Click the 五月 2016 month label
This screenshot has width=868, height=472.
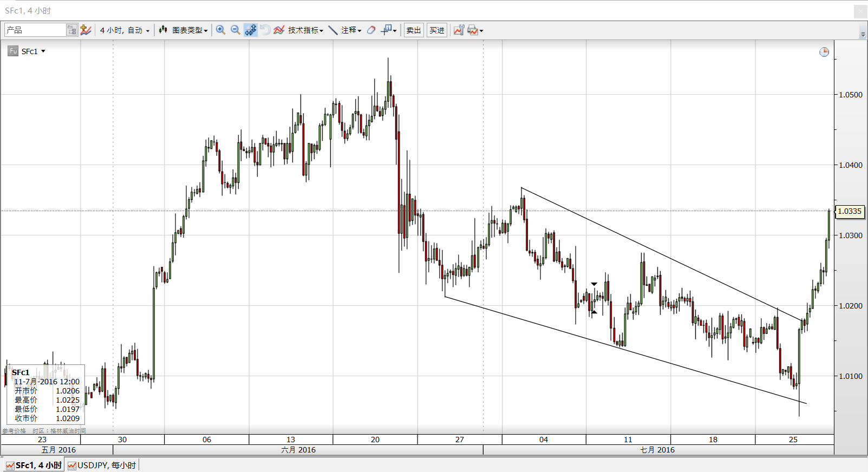[x=58, y=450]
